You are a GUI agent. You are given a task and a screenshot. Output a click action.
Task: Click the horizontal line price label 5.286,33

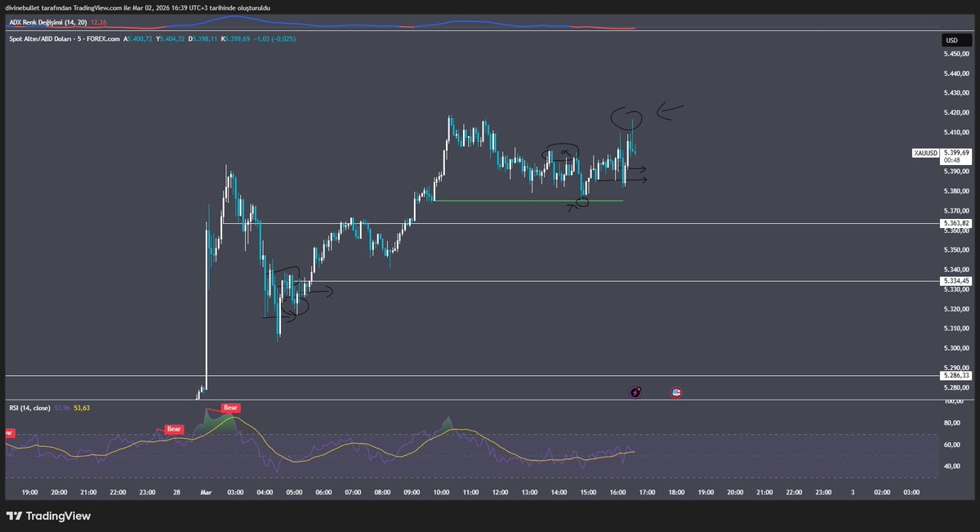[955, 376]
